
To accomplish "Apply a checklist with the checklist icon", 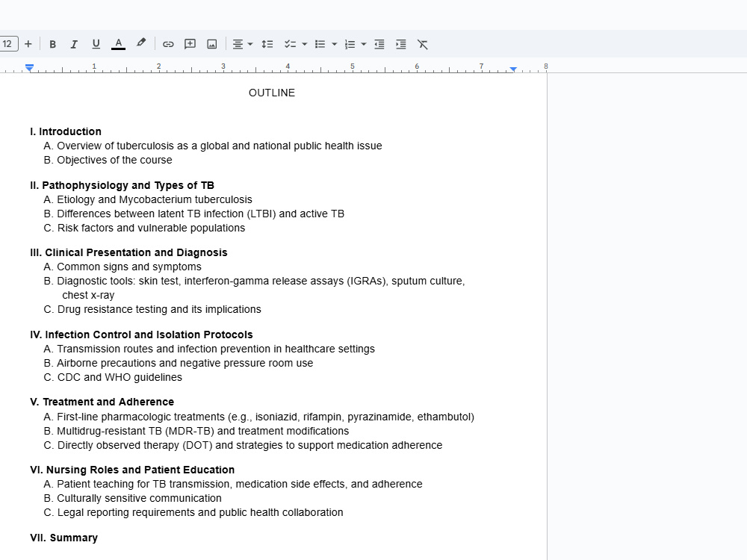I will [290, 44].
